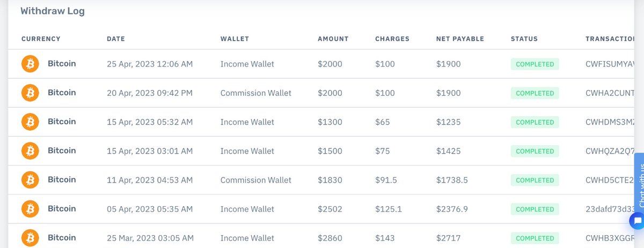Screen dimensions: 644x248
Task: Click Bitcoin icon in 15 Apr 03:01 AM row
Action: (x=31, y=151)
